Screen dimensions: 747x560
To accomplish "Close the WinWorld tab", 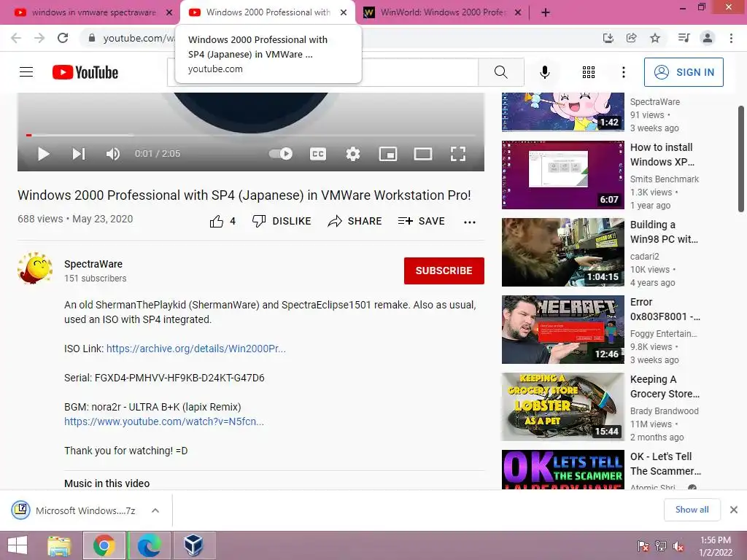I will pos(518,13).
